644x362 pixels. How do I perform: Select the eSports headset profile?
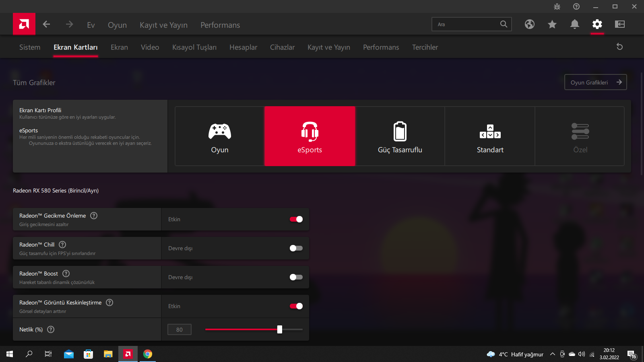point(310,136)
